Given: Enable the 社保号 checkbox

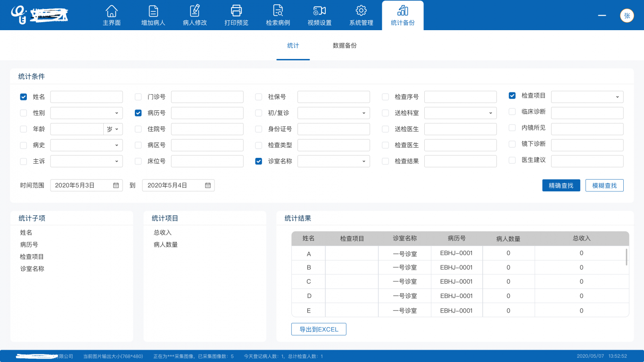Looking at the screenshot, I should (x=258, y=97).
